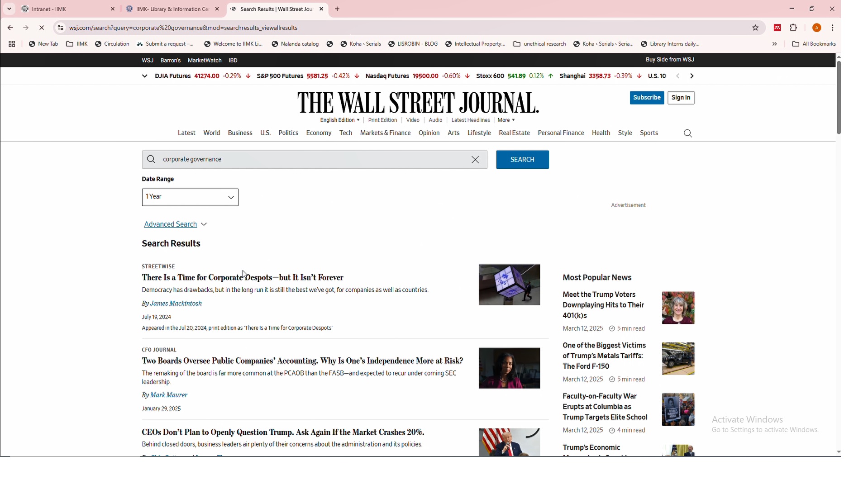Screen dimensions: 868x494
Task: Open author James Mackintosh link
Action: (x=176, y=304)
